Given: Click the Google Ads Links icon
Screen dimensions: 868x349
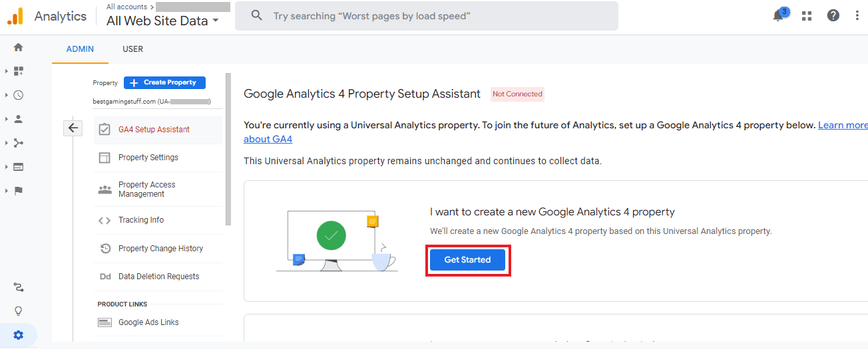Looking at the screenshot, I should pos(105,322).
